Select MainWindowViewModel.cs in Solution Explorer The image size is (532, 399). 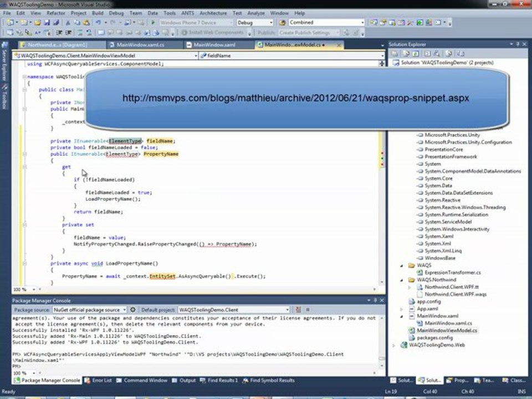tap(447, 330)
